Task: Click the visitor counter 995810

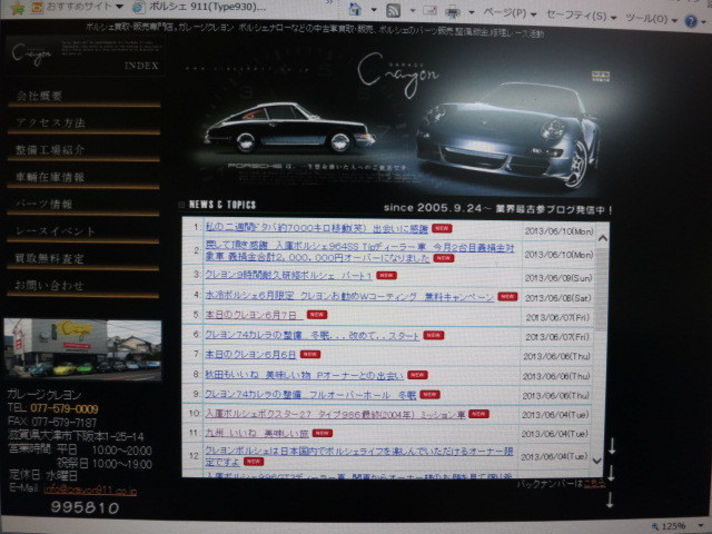Action: click(x=85, y=508)
